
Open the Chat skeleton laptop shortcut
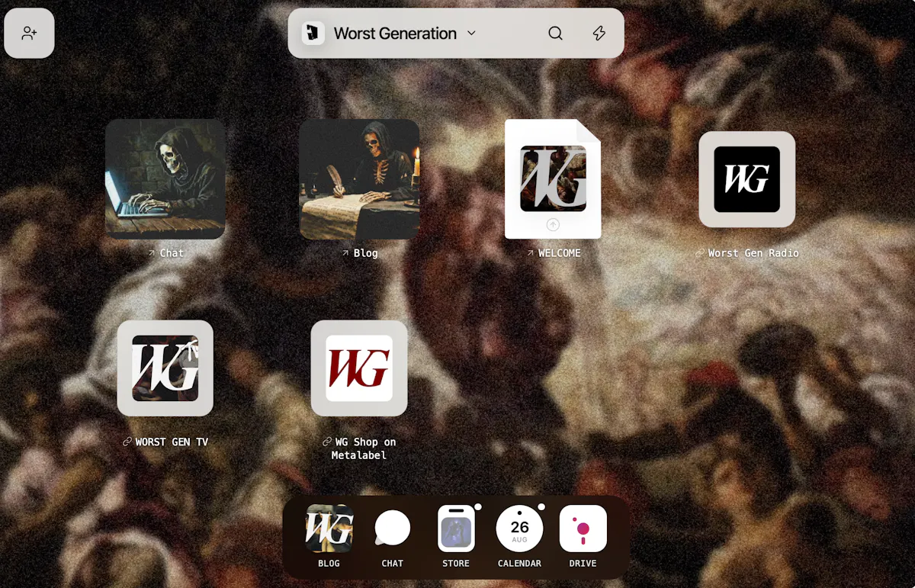(165, 179)
